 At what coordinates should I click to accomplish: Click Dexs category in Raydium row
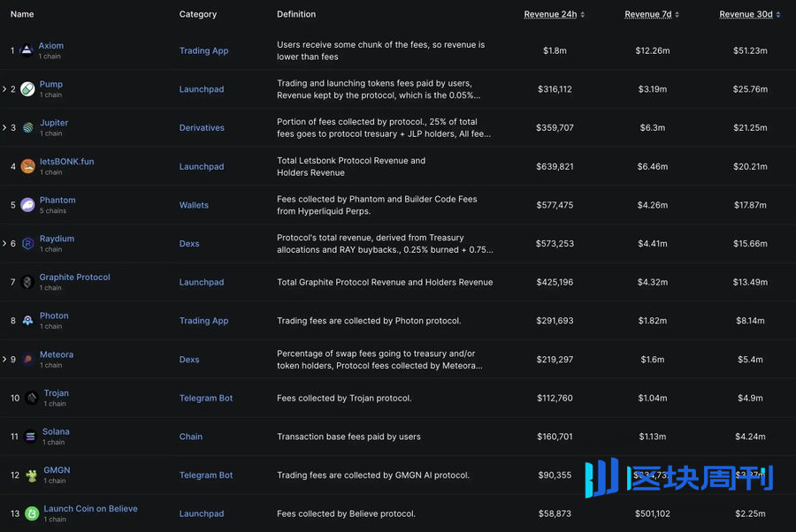pos(189,243)
